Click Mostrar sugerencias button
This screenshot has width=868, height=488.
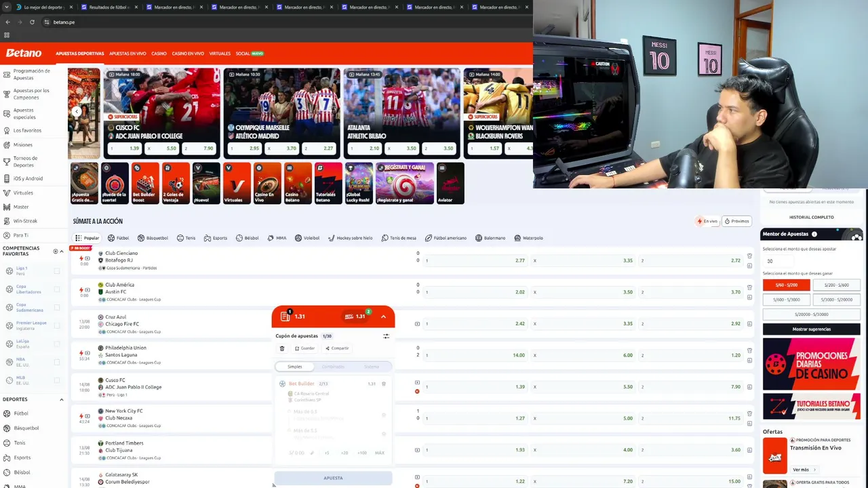812,329
